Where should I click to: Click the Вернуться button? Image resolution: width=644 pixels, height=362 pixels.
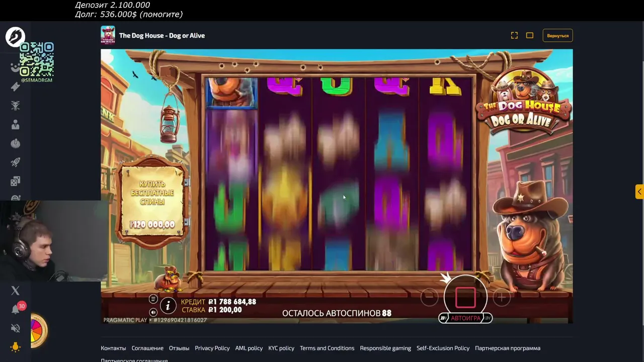tap(557, 36)
